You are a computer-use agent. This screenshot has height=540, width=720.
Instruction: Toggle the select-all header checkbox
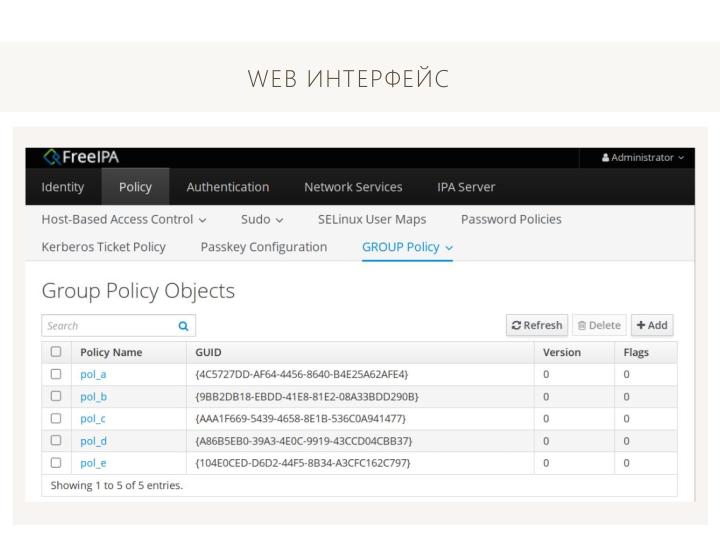pos(56,352)
